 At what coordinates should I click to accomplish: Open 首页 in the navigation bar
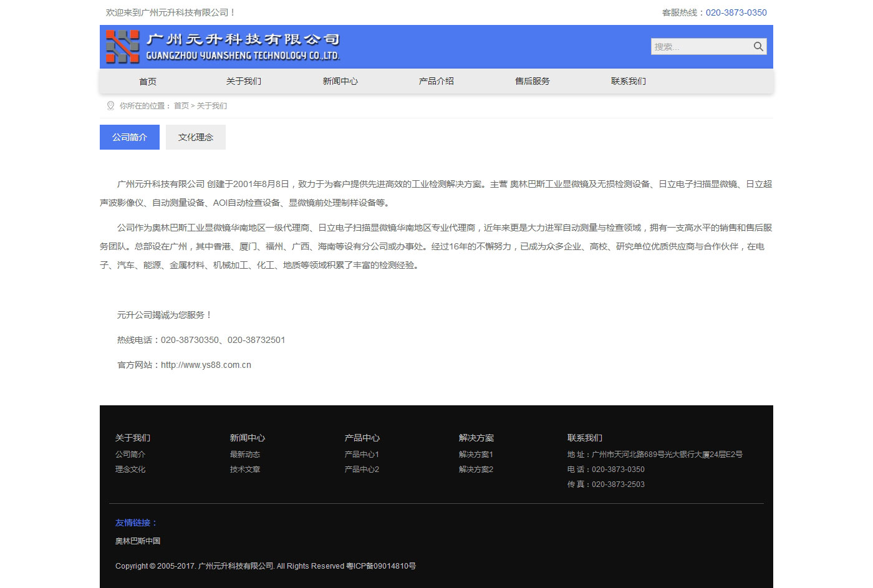148,82
